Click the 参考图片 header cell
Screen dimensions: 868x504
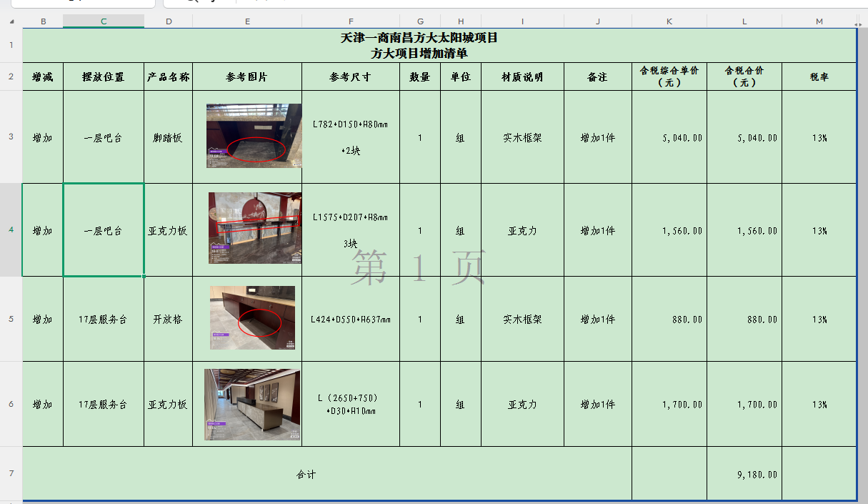pyautogui.click(x=247, y=76)
